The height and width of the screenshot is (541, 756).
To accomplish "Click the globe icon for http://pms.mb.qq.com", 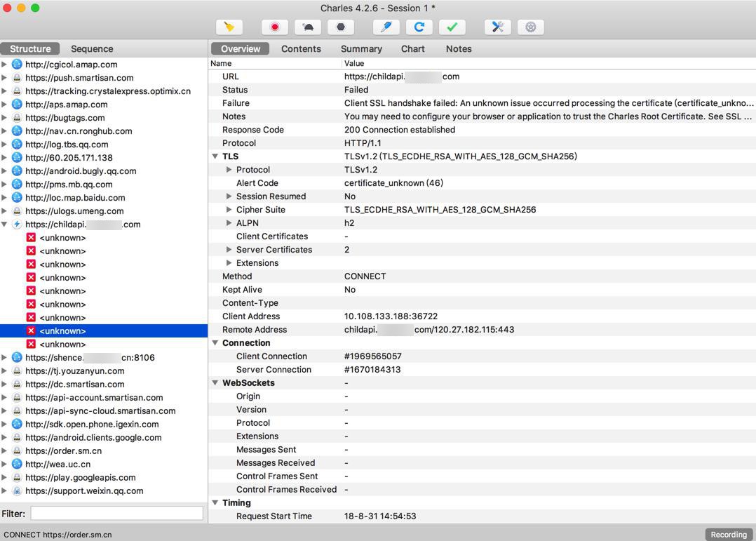I will [17, 185].
